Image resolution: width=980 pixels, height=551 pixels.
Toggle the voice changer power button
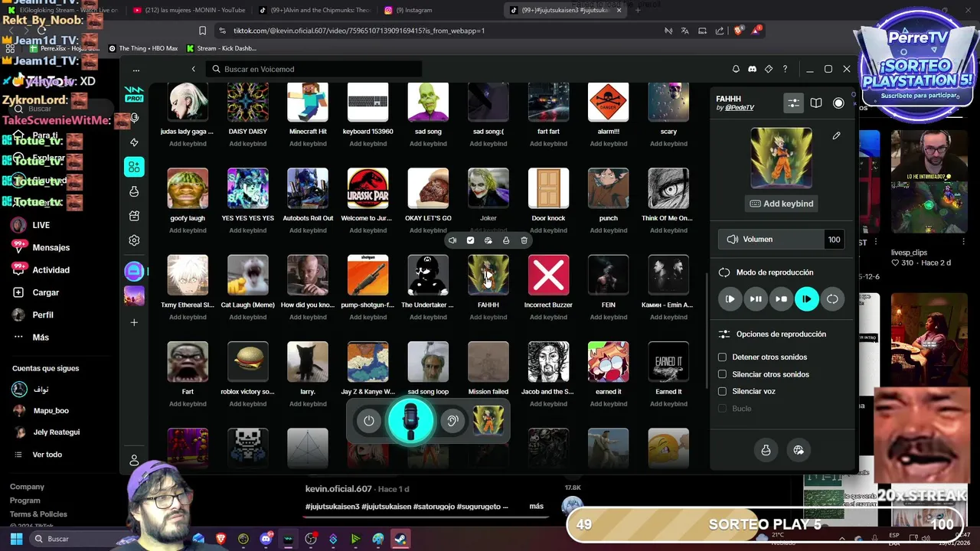[369, 421]
